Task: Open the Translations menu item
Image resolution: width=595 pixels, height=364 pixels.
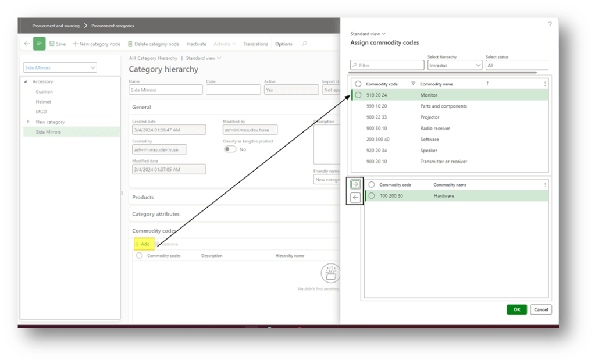Action: (255, 44)
